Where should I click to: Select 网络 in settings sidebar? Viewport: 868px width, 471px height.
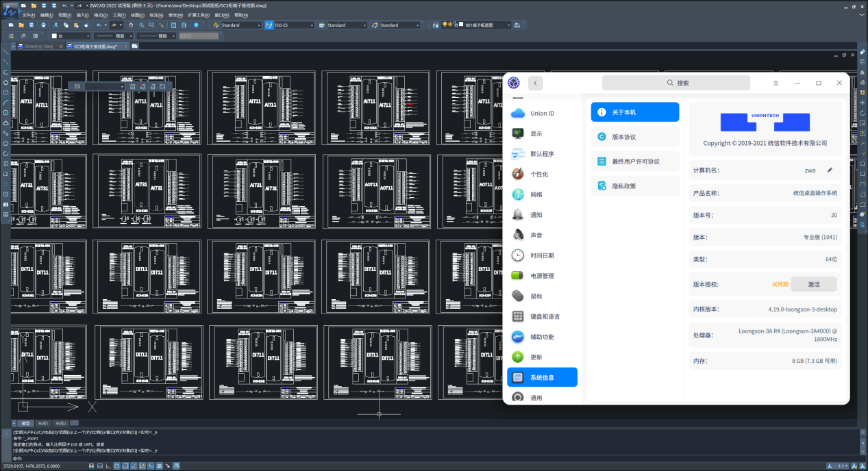542,194
